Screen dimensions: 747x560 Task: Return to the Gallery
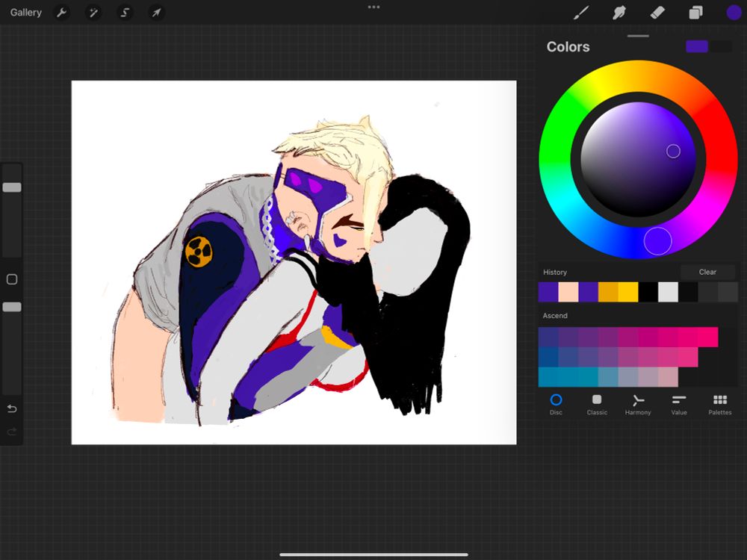[x=25, y=13]
